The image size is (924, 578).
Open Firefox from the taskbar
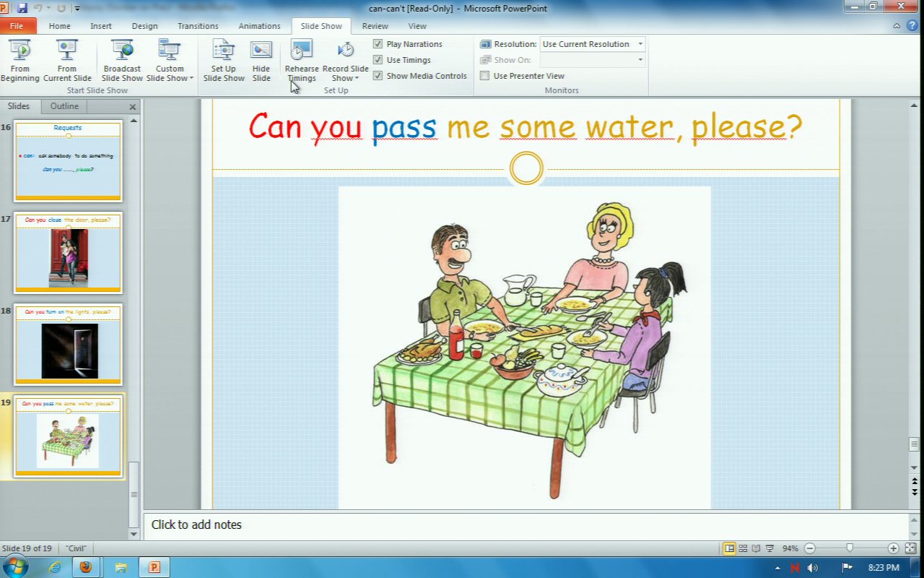(86, 567)
